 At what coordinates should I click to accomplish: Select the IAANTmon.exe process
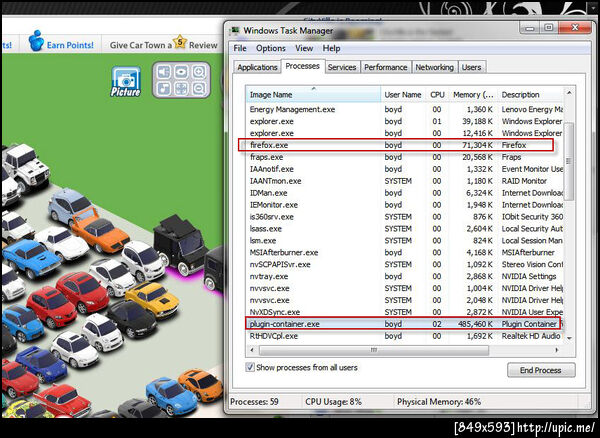click(x=404, y=181)
